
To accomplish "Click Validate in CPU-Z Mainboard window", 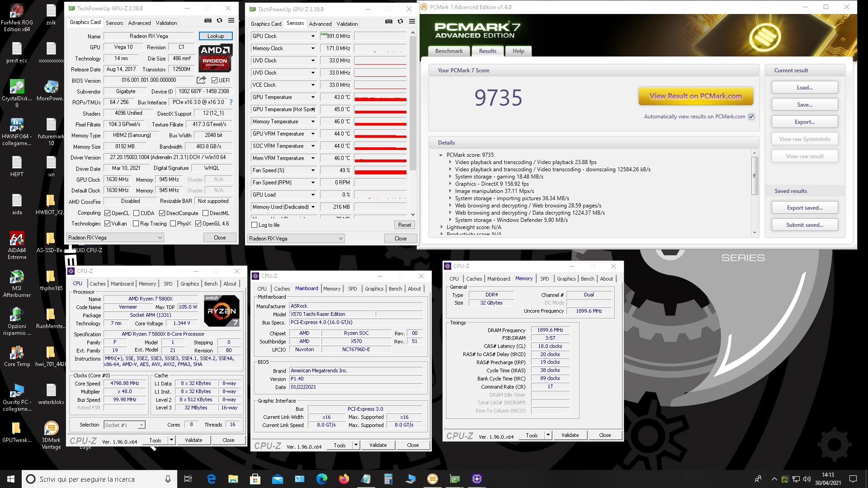I will pos(378,445).
